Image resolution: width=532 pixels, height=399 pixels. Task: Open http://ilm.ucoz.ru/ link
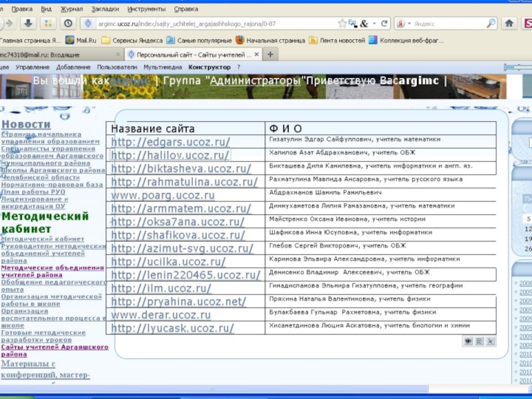161,288
